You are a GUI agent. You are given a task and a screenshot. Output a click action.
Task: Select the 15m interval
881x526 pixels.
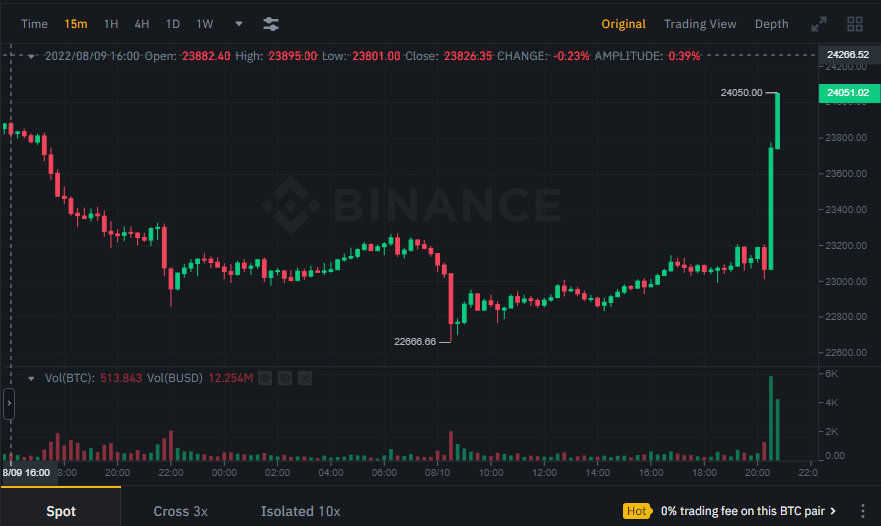pos(76,24)
